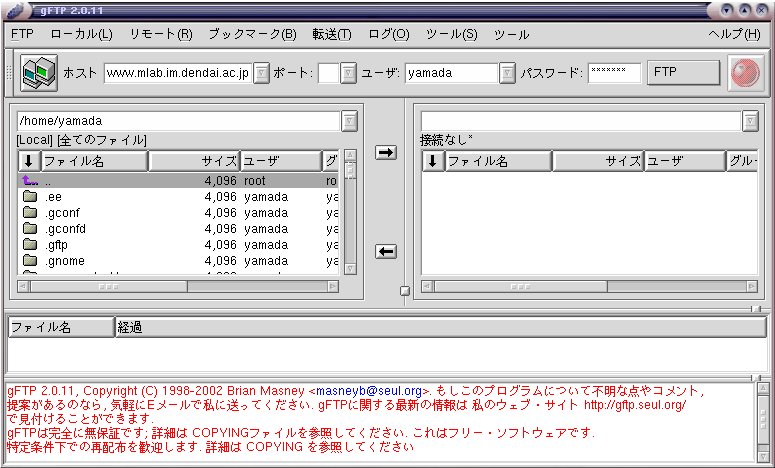
Task: Click local pane horizontal scrollbar thumb
Action: (x=109, y=287)
